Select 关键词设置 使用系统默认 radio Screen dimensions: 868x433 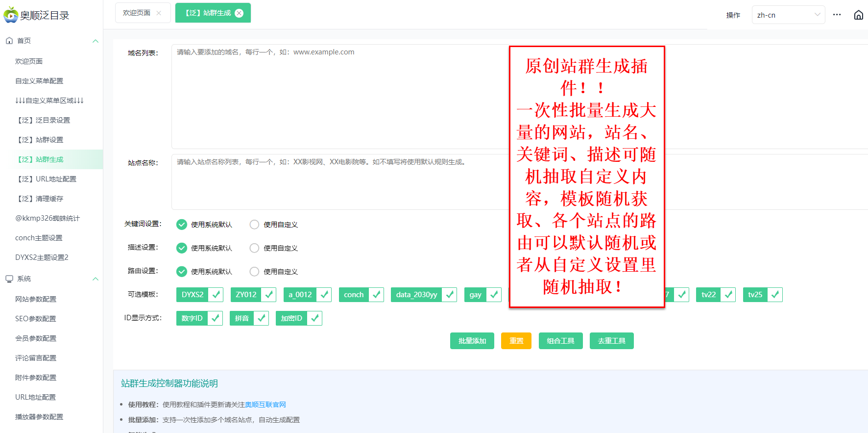coord(182,225)
